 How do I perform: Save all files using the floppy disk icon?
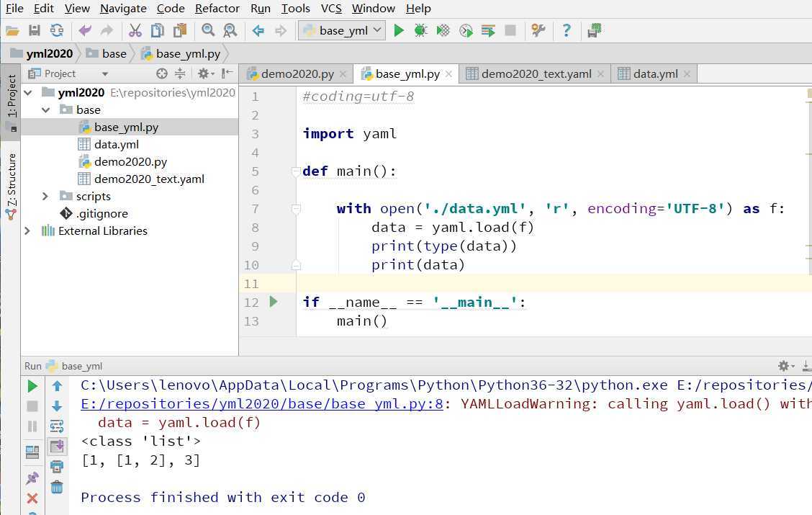(35, 31)
